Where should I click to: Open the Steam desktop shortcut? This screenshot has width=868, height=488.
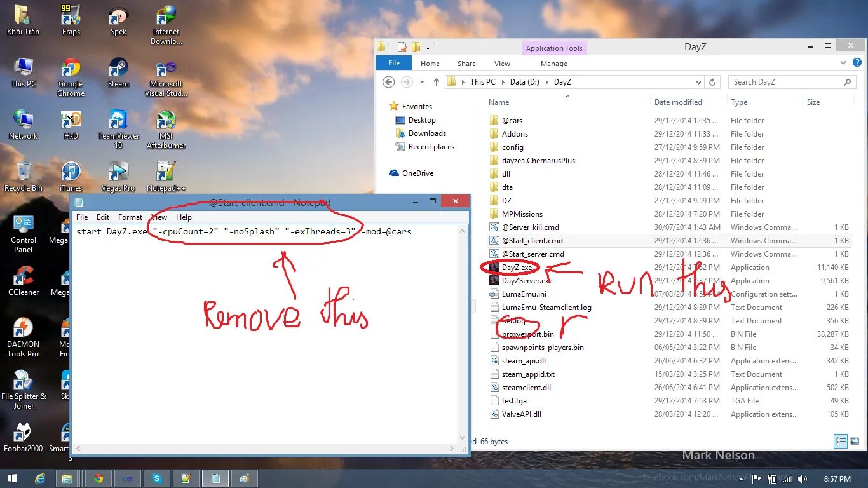(118, 72)
